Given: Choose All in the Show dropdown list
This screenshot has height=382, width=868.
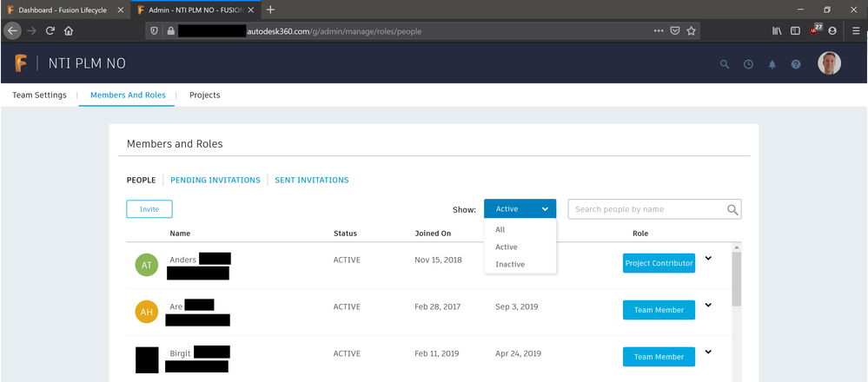Looking at the screenshot, I should click(x=500, y=229).
